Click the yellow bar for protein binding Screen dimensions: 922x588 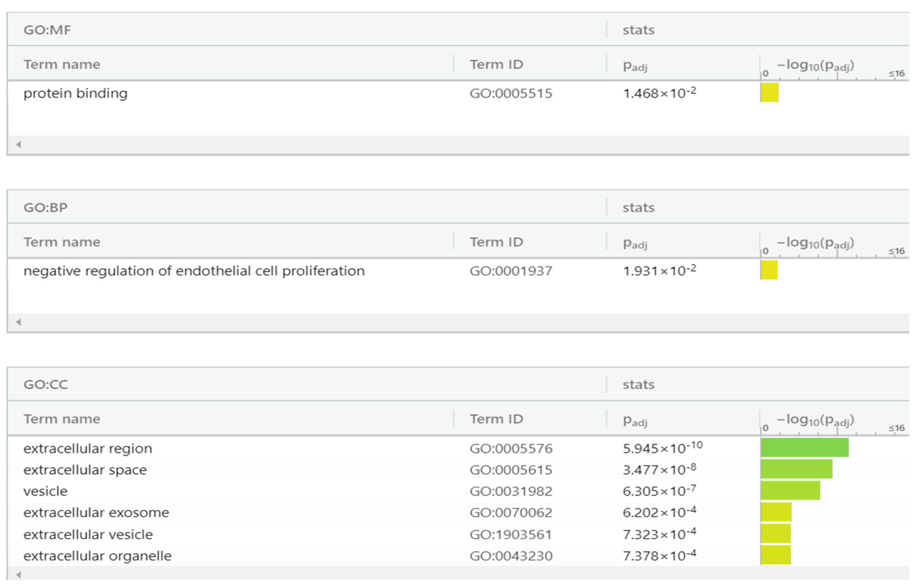769,92
